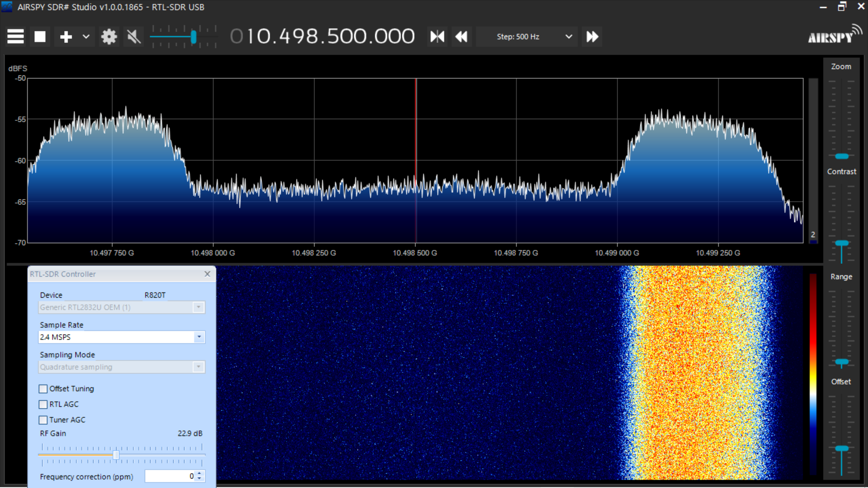Enable the Offset Tuning checkbox
Viewport: 868px width, 488px height.
tap(43, 389)
